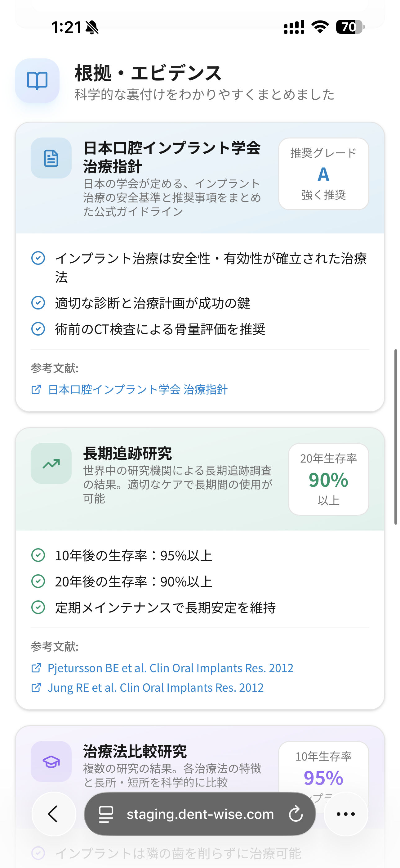Click checkmark icon beside 20年後の生存率：90%以上

[x=38, y=581]
